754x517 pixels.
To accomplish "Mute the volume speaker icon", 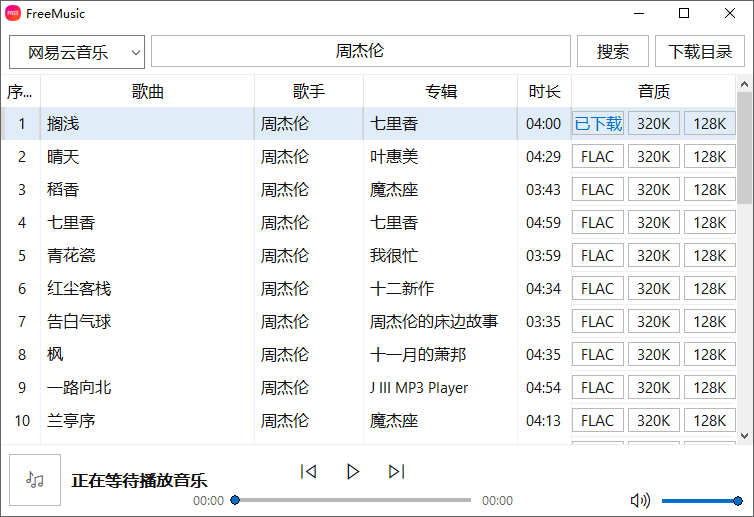I will pyautogui.click(x=640, y=500).
